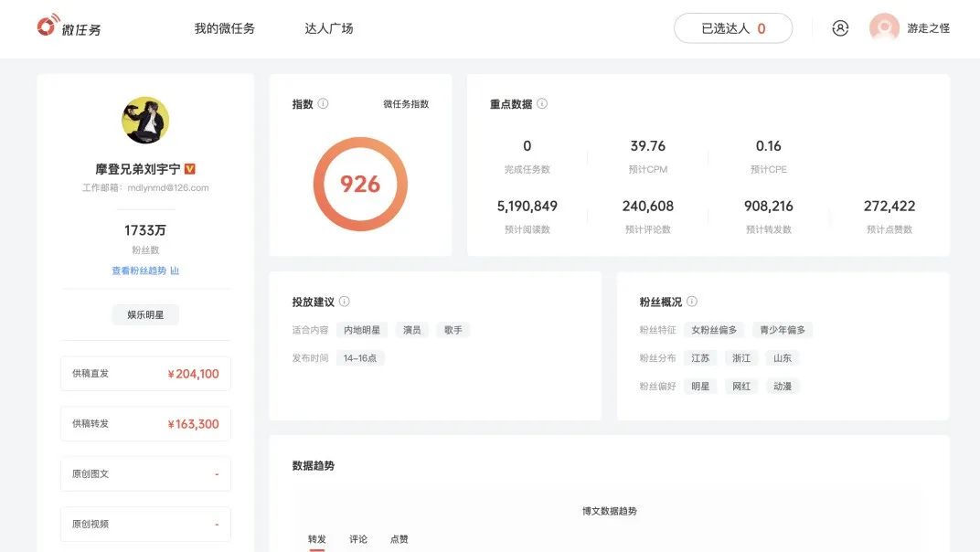Switch to the 点赞 trend tab

click(398, 539)
